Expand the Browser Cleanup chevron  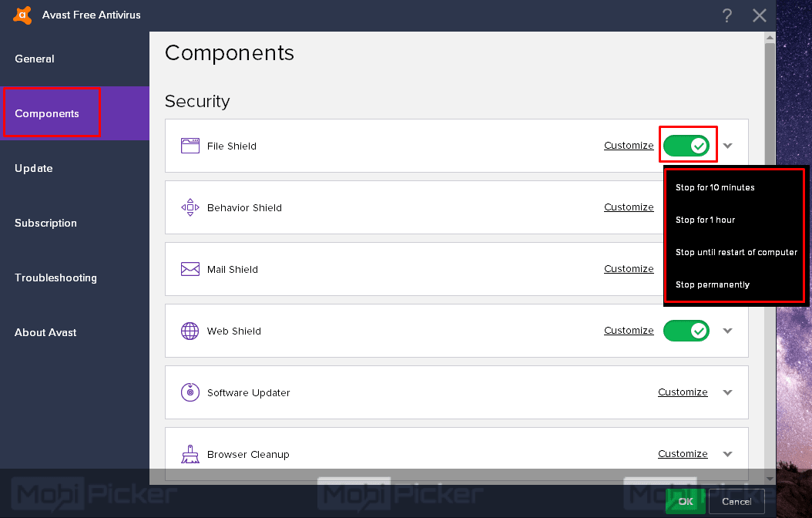[x=727, y=454]
